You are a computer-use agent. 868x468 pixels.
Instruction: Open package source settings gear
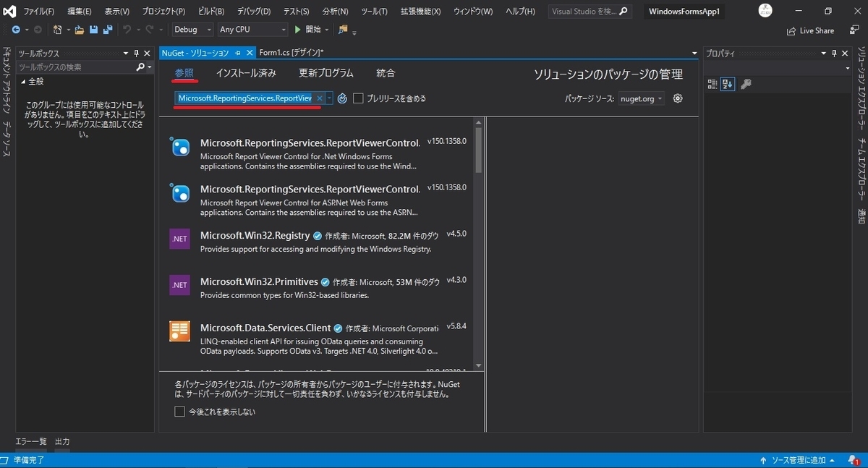678,98
